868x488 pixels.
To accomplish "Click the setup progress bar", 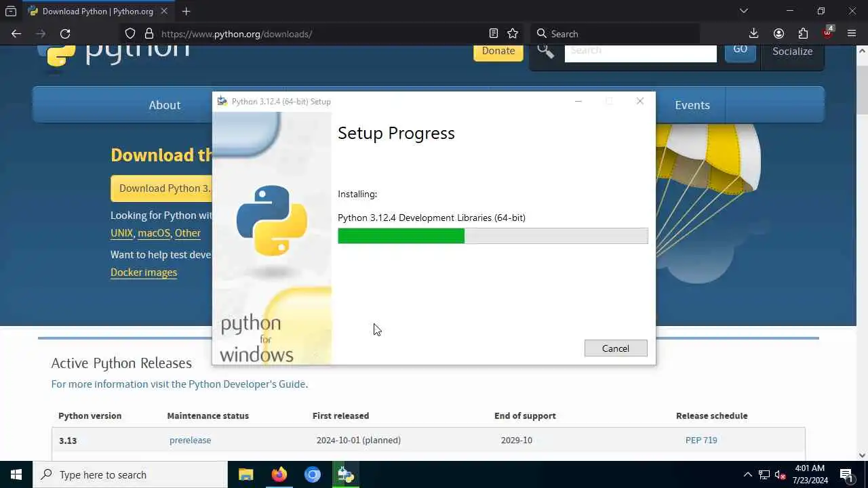I will (x=493, y=236).
